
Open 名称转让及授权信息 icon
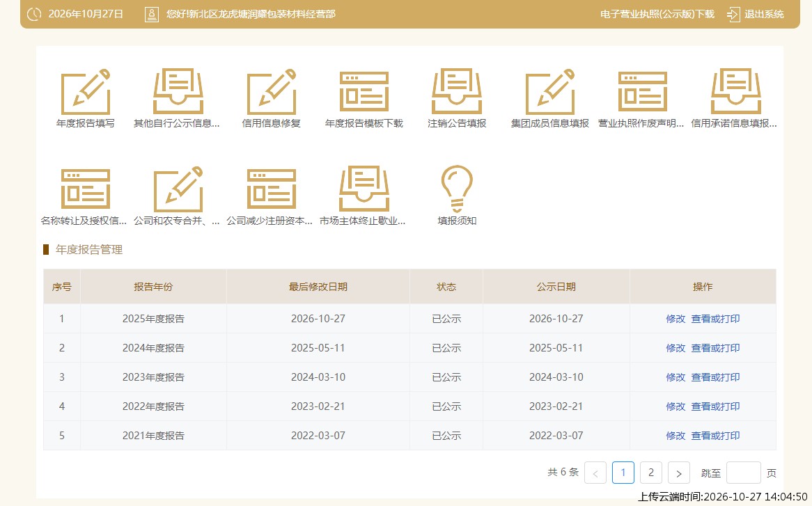[x=86, y=189]
